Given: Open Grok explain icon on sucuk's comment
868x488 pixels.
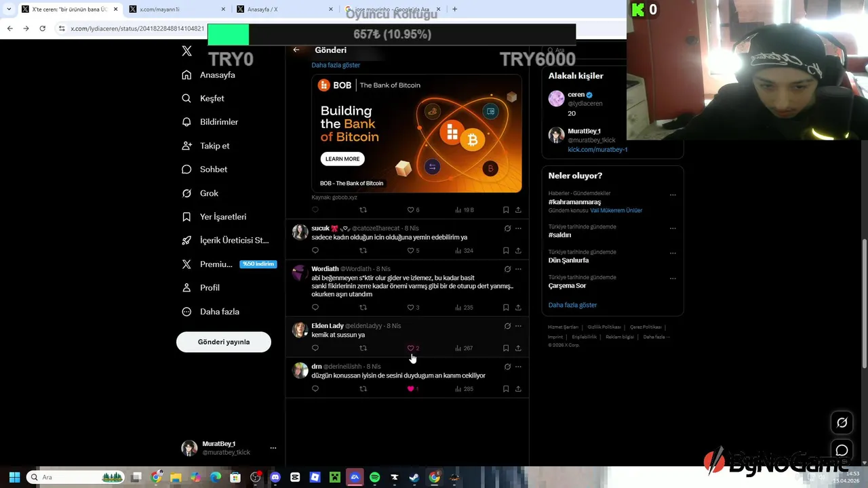Looking at the screenshot, I should [507, 228].
